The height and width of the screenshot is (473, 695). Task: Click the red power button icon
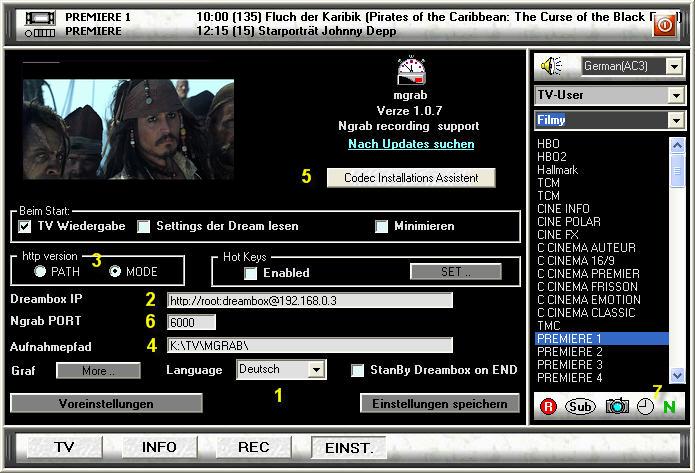[664, 26]
